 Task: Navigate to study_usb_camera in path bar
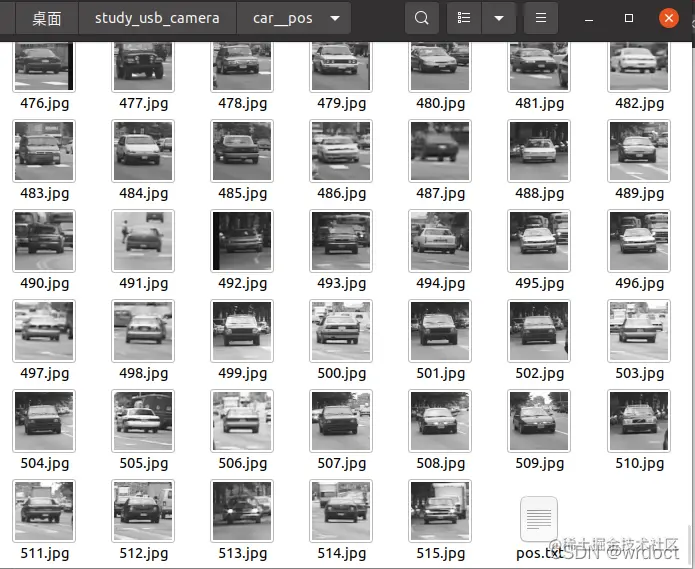click(x=157, y=18)
